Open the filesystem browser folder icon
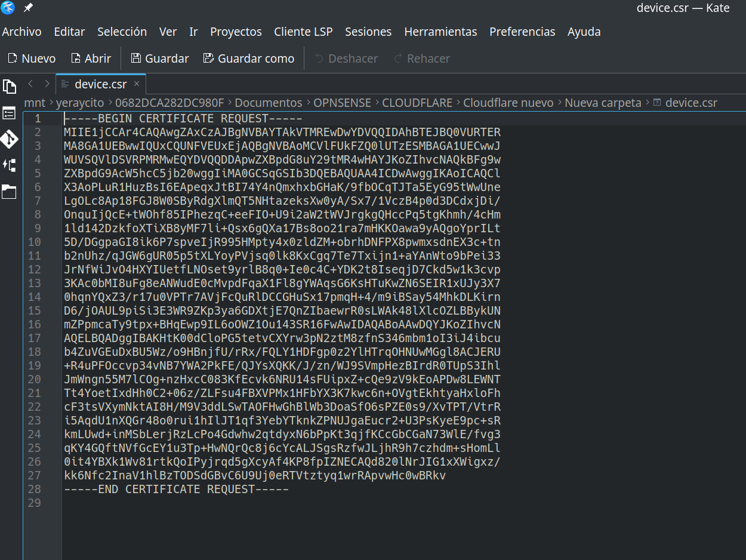Viewport: 746px width, 560px height. click(9, 192)
